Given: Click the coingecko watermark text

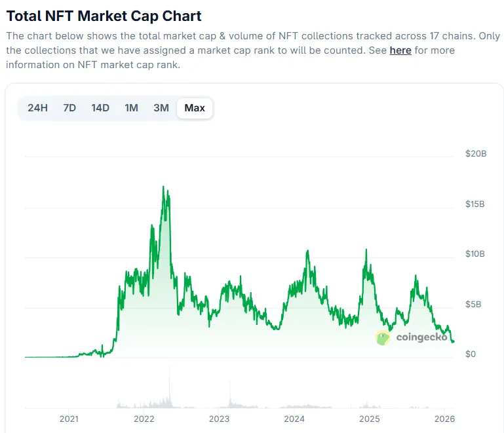Looking at the screenshot, I should pos(421,338).
